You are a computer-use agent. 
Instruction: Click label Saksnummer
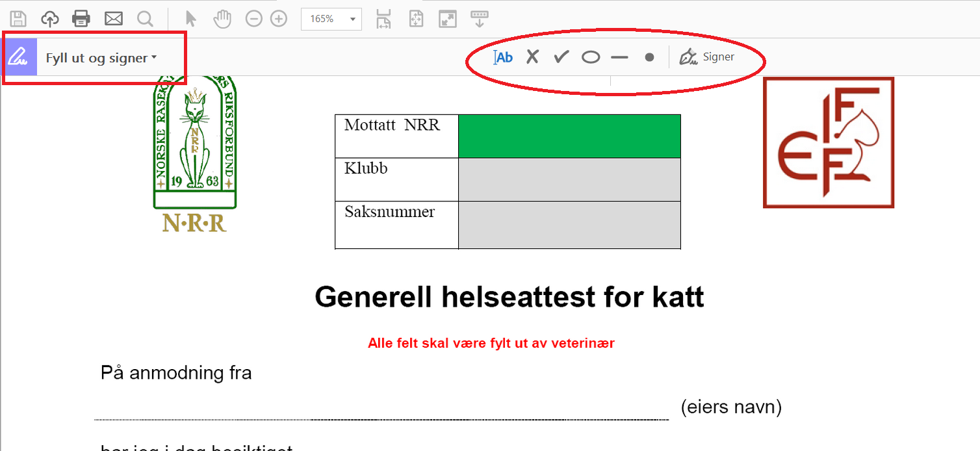click(390, 212)
